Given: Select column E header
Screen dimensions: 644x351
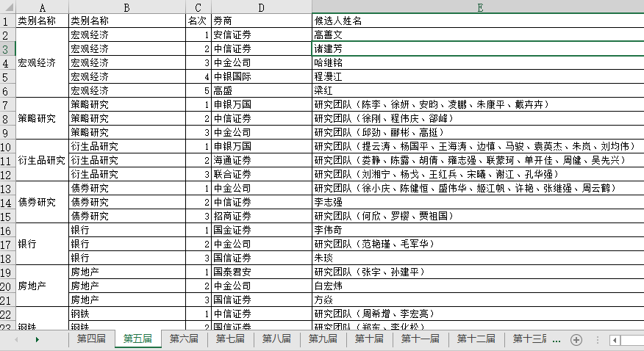Looking at the screenshot, I should click(x=478, y=7).
